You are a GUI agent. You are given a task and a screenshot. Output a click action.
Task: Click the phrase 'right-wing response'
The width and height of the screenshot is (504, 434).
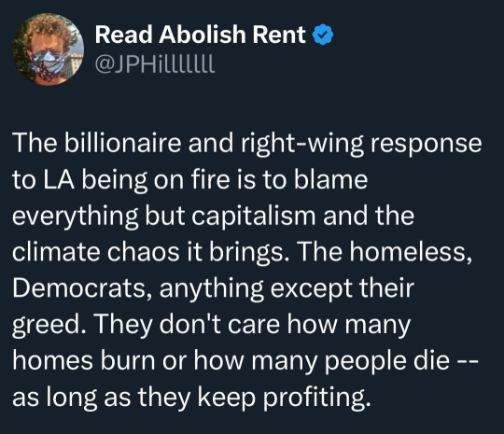pyautogui.click(x=361, y=144)
